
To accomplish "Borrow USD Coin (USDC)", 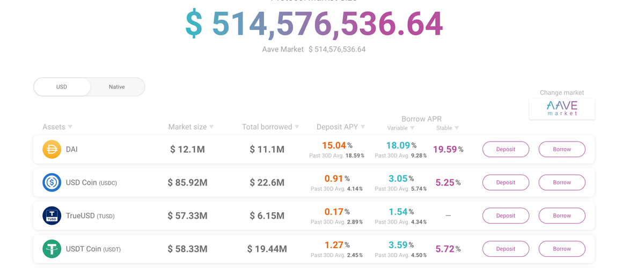I will pyautogui.click(x=562, y=182).
